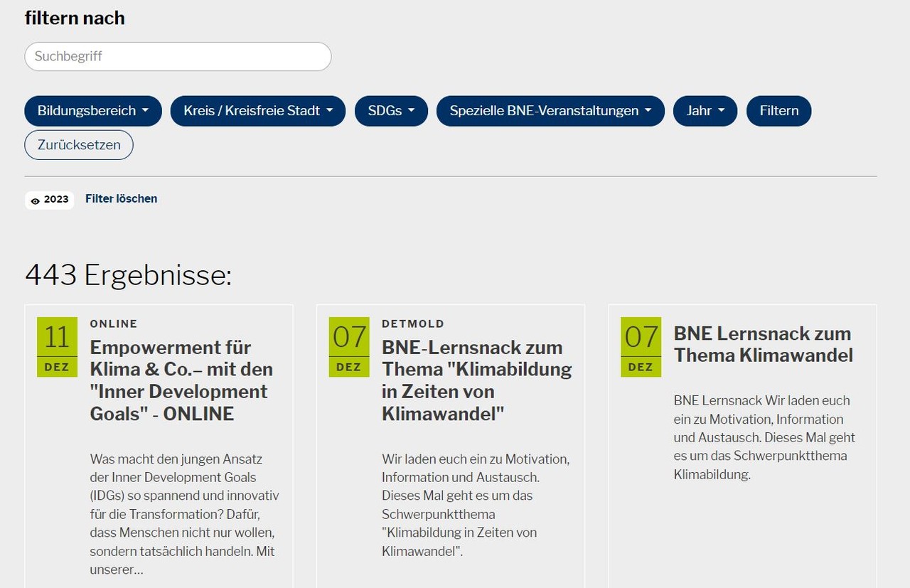Remove the 2023 active filter tag

(x=50, y=200)
